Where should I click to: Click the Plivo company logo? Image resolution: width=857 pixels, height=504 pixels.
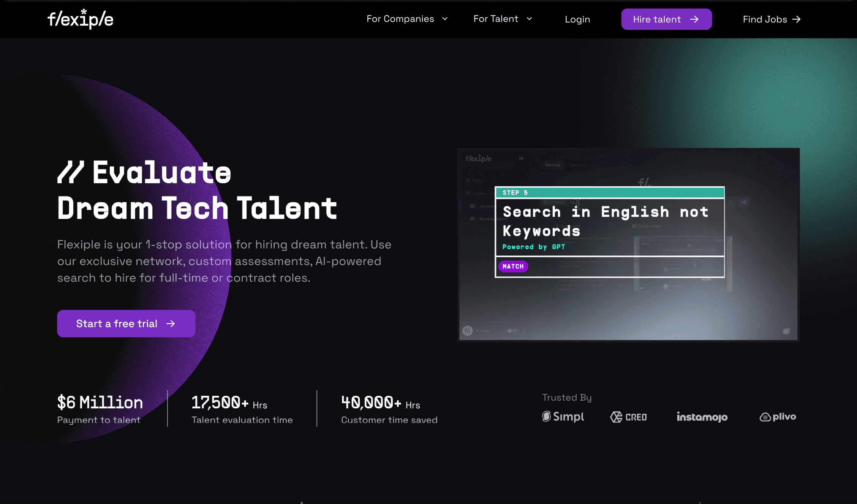pos(778,417)
